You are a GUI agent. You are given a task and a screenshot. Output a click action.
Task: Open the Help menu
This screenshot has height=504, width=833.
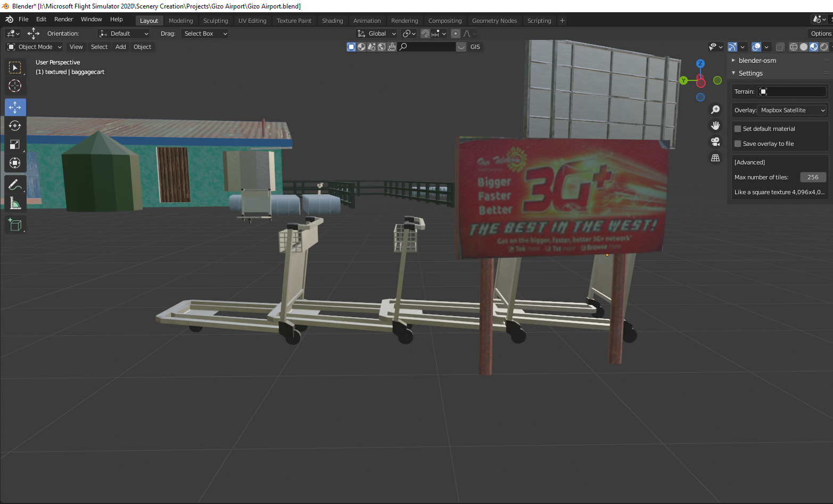(x=116, y=19)
